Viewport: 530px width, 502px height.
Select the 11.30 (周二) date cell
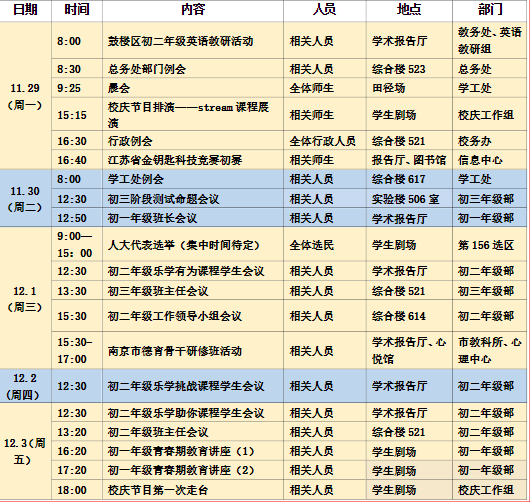(25, 198)
